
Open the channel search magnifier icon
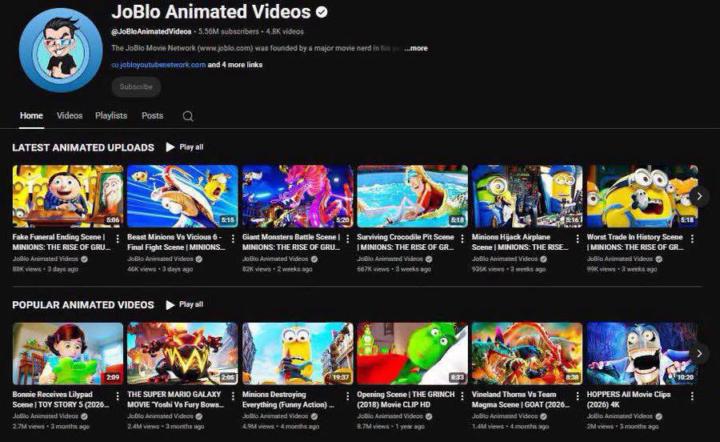(x=188, y=116)
